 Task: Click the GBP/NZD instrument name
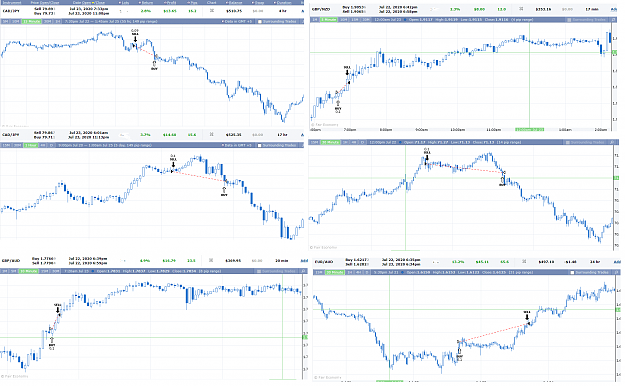pyautogui.click(x=321, y=9)
